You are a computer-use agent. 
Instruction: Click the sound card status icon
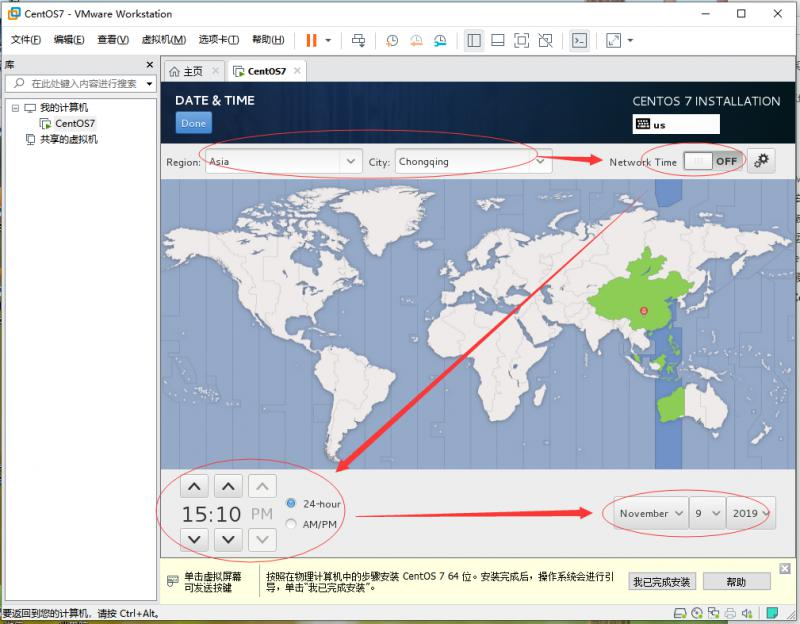pos(747,613)
